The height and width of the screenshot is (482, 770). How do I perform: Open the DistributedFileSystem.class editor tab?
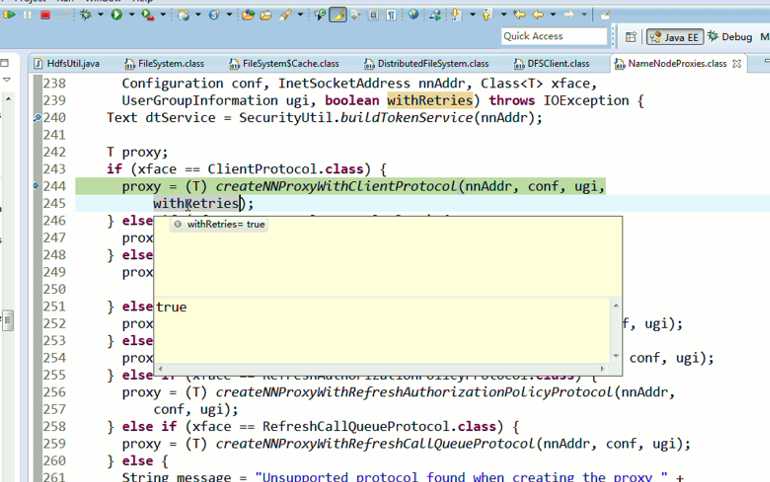point(426,63)
